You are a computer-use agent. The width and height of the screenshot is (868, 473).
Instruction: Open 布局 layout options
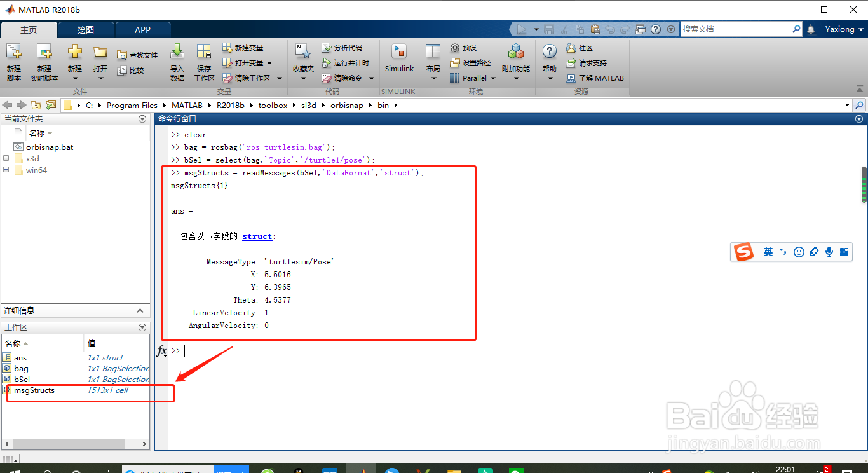[x=433, y=62]
